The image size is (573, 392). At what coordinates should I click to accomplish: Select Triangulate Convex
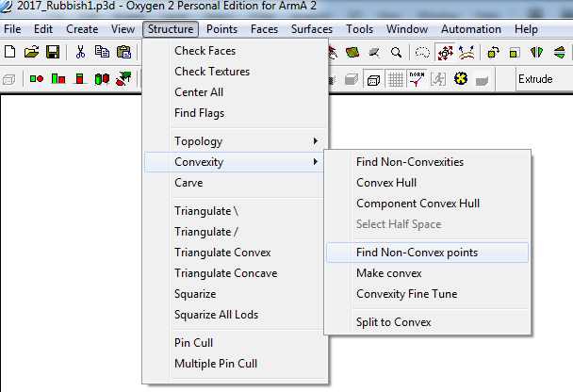234,253
